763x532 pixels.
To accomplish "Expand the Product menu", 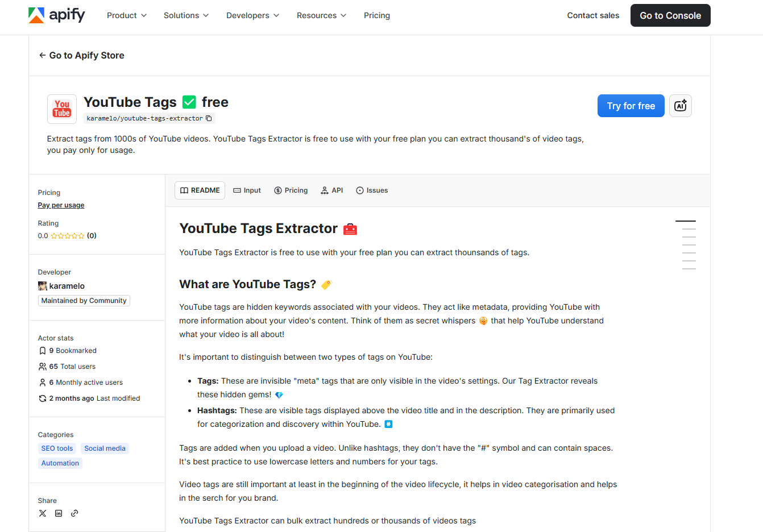I will coord(126,15).
